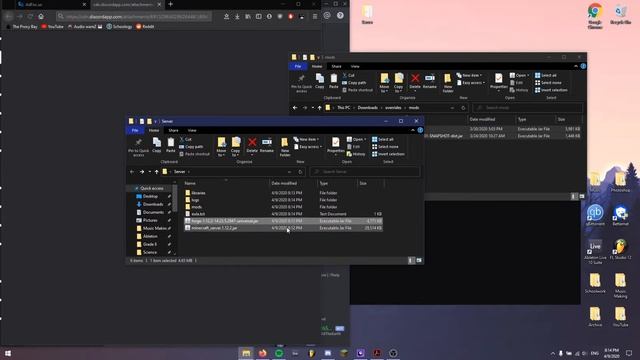Select the forge universal jar file
Image resolution: width=640 pixels, height=360 pixels.
283,221
